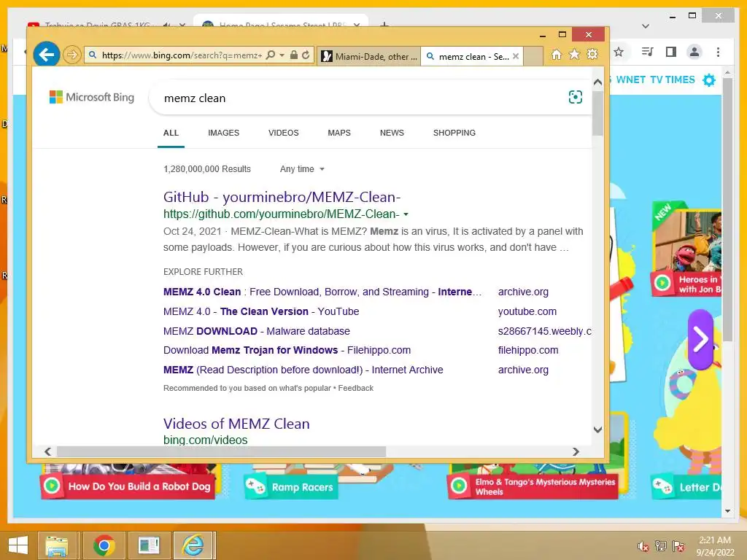Open the Windows Start button

18,545
